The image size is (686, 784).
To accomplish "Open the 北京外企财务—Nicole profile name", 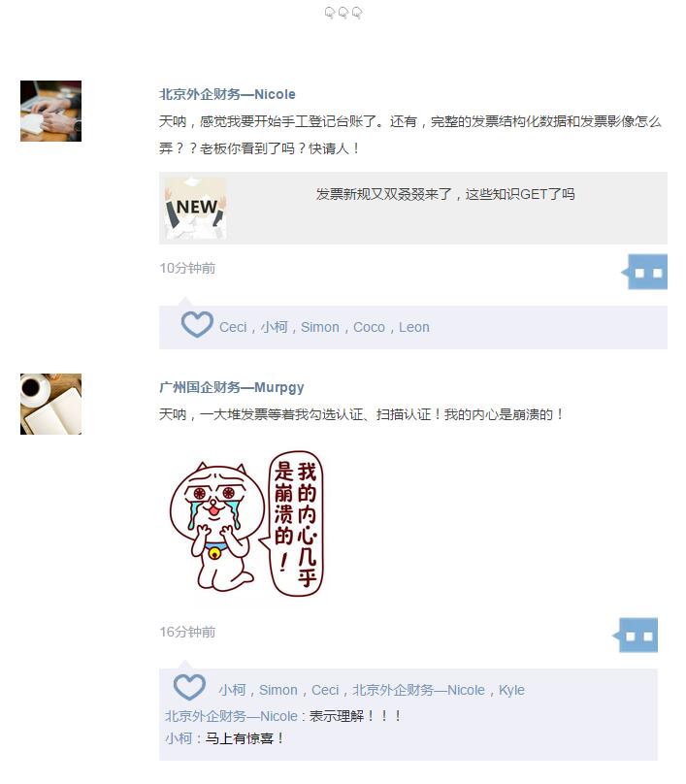I will coord(227,94).
